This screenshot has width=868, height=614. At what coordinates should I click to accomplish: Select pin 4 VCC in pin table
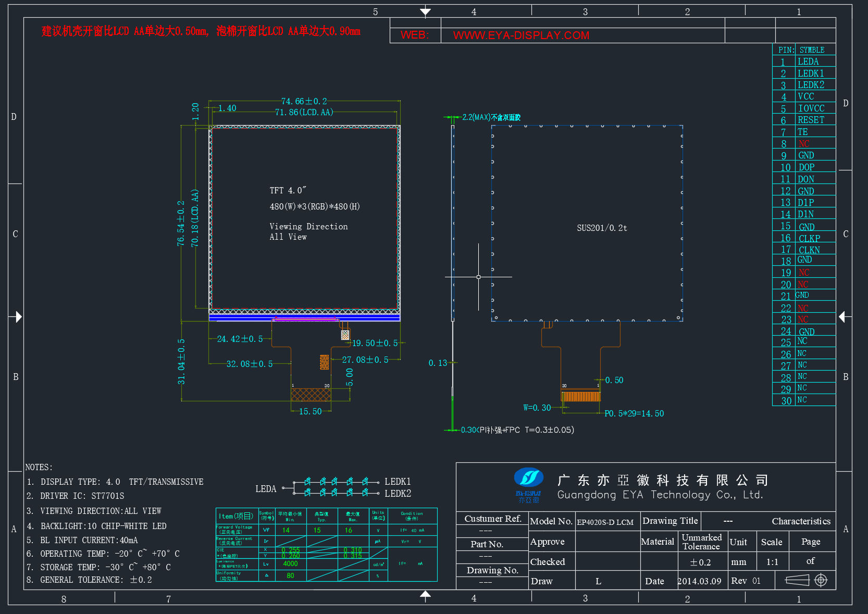tap(804, 96)
